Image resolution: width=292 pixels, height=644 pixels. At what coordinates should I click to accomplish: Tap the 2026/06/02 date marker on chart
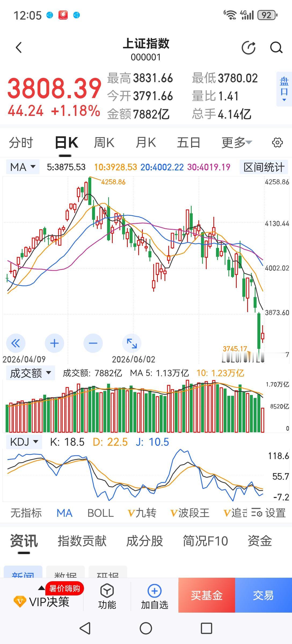pyautogui.click(x=133, y=359)
